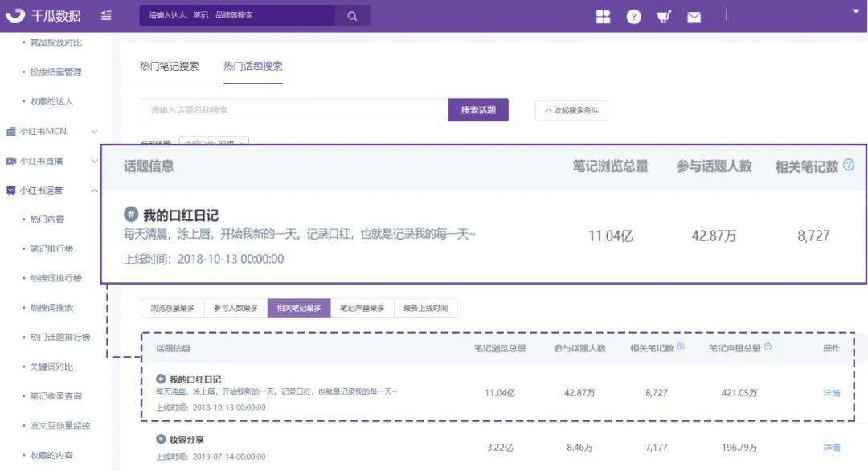Focus the topic name search input field
Image resolution: width=868 pixels, height=471 pixels.
tap(293, 110)
